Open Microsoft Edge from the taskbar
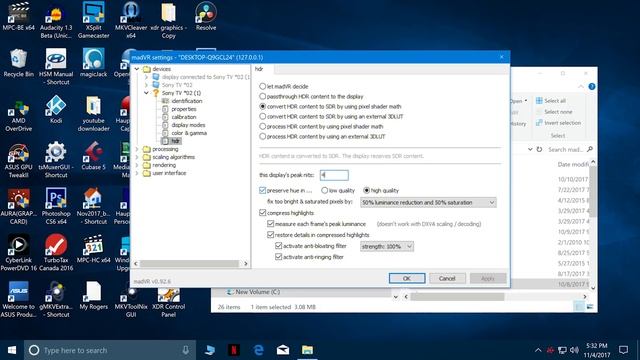The image size is (640, 360). click(x=258, y=350)
